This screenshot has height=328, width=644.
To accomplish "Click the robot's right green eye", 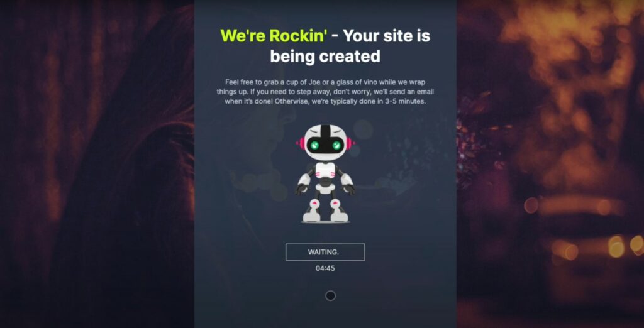I will pos(336,145).
